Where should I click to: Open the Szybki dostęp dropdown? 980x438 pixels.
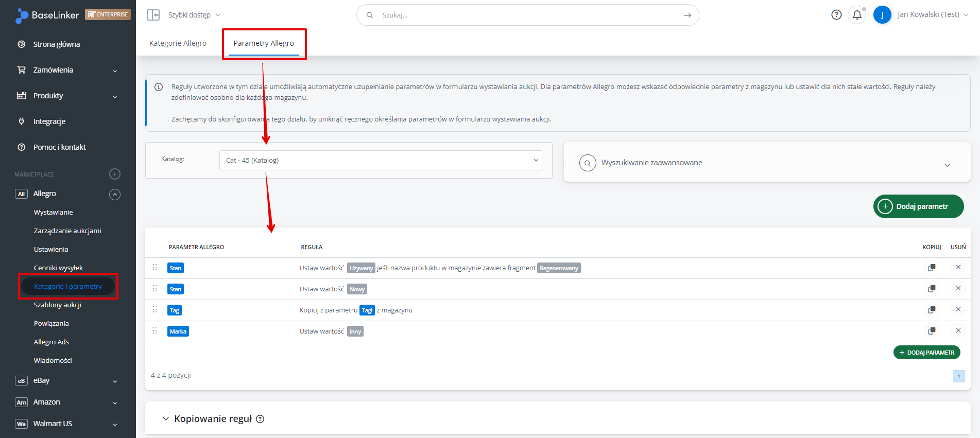(194, 15)
